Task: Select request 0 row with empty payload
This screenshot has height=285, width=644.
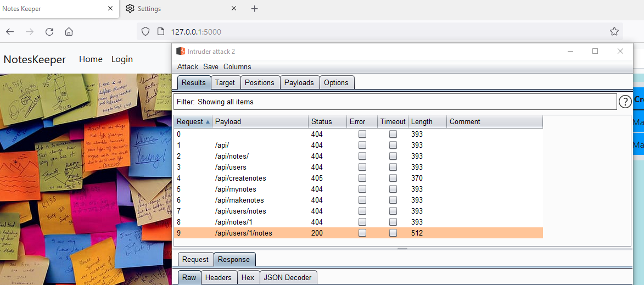Action: (359, 134)
